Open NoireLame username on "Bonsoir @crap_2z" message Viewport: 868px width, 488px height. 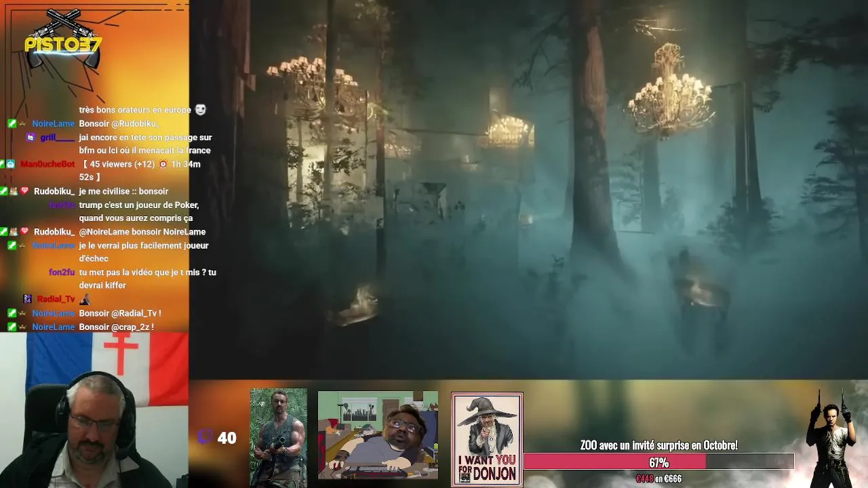54,327
